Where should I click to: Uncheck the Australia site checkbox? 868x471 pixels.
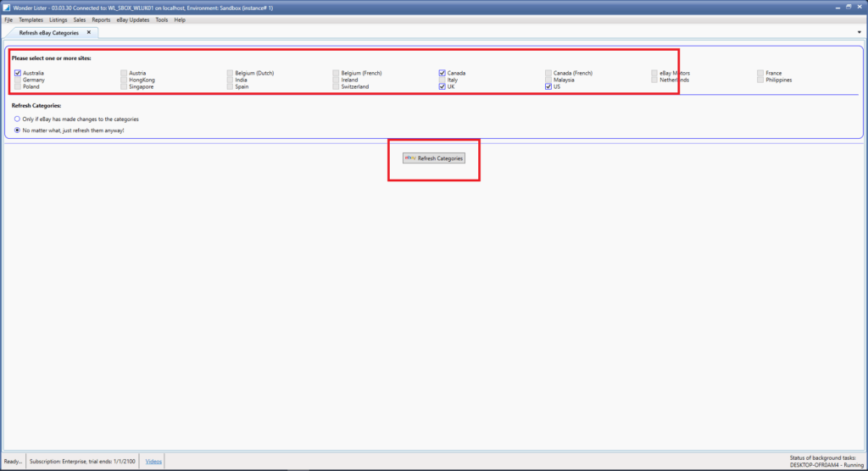tap(18, 74)
